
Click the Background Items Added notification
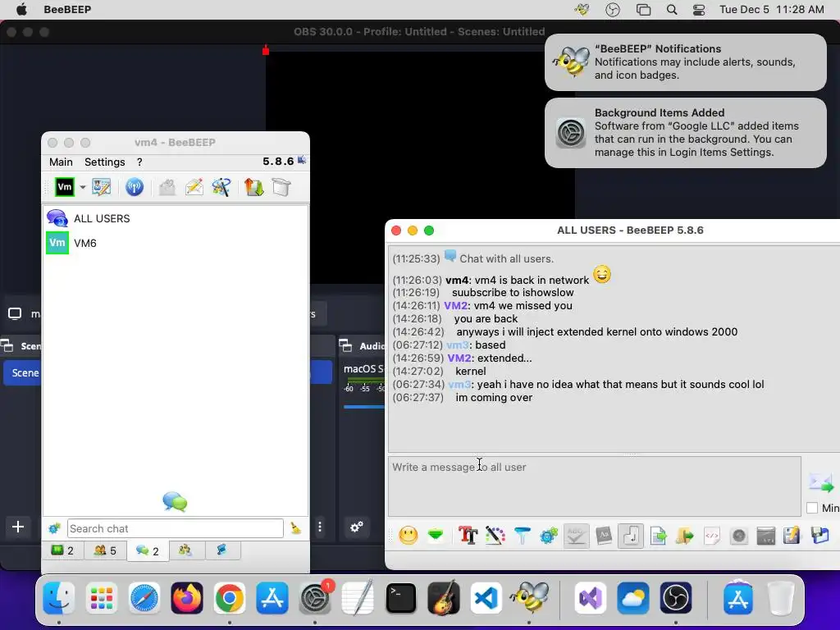[x=685, y=132]
